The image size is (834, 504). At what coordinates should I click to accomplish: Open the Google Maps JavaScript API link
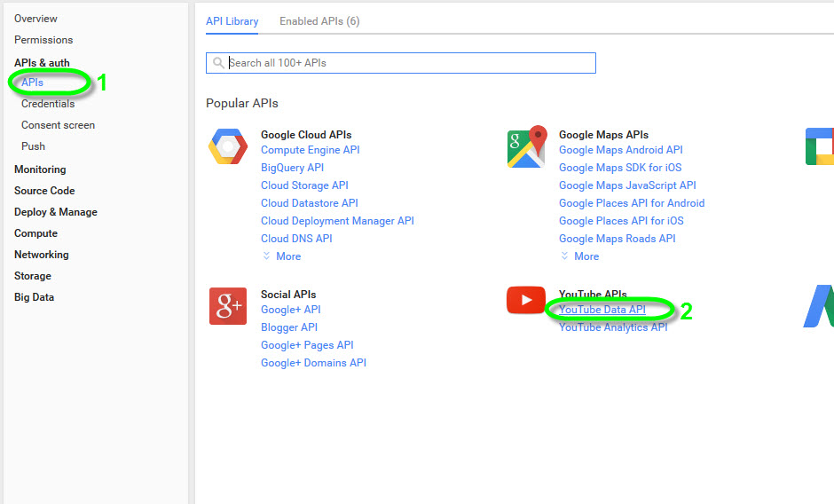click(627, 185)
